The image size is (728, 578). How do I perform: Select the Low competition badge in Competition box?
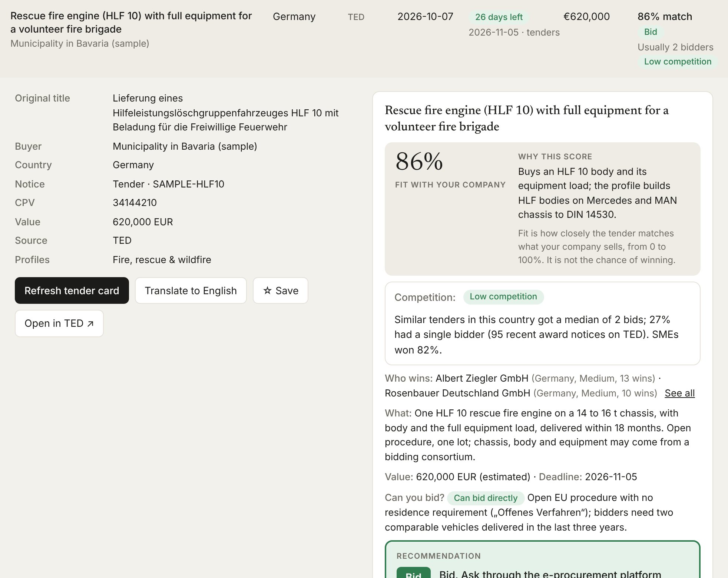pos(503,297)
